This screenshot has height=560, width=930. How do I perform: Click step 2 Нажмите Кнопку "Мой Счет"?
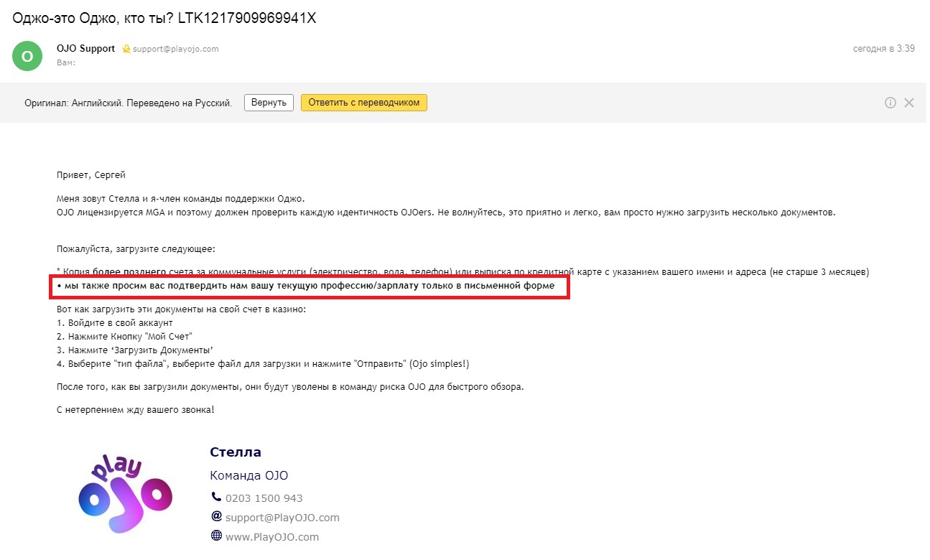[x=125, y=336]
